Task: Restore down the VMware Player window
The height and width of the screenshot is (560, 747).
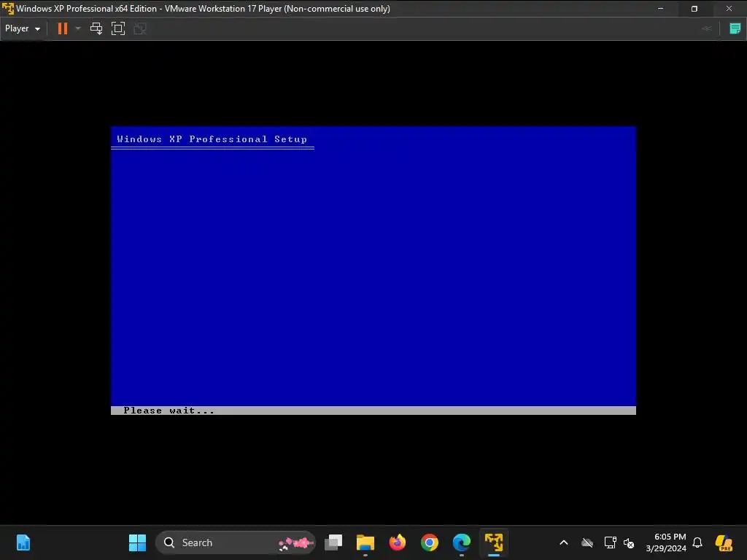Action: point(694,9)
